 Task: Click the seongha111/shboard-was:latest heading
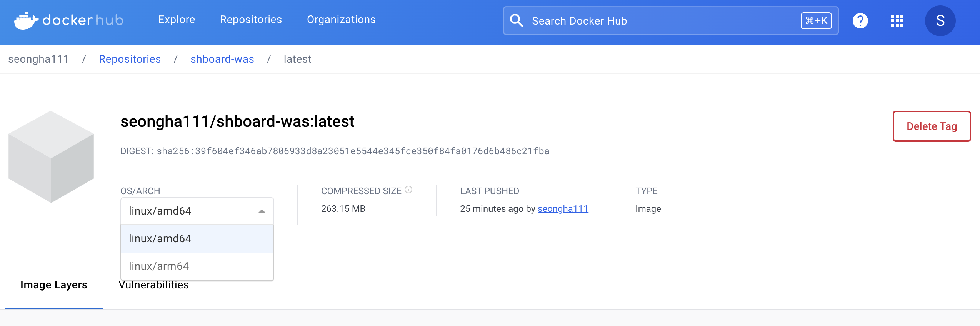pos(237,121)
